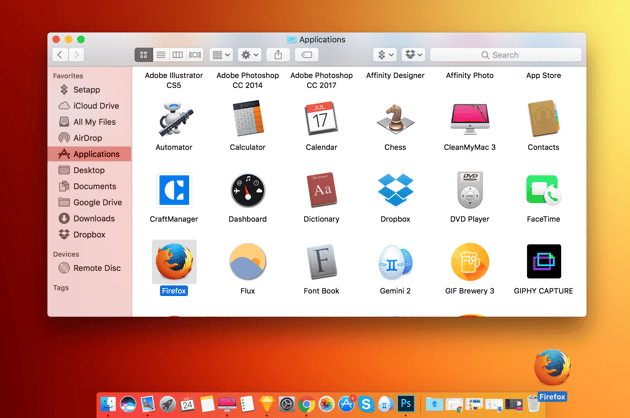Open the item arrangement dropdown

tap(221, 55)
